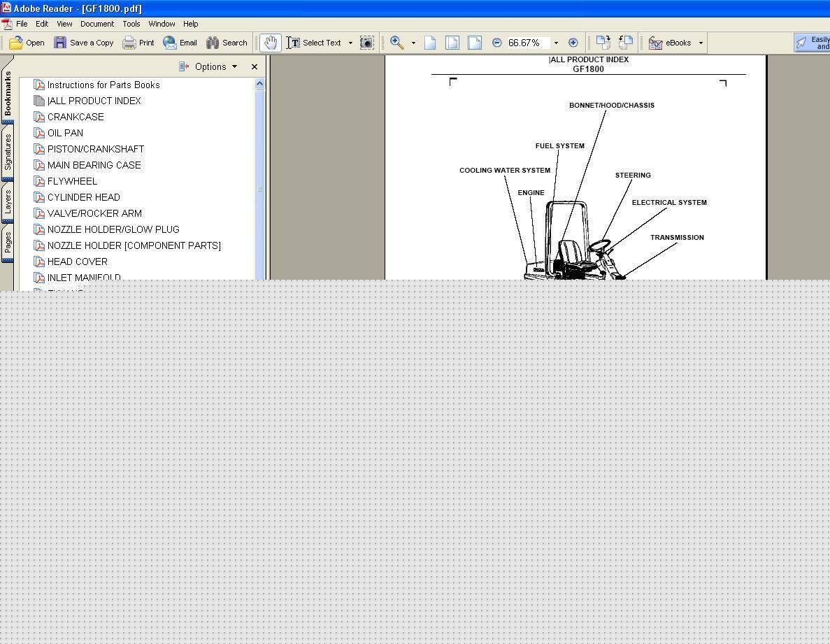Click the round plus zoom in button
This screenshot has width=830, height=644.
point(573,43)
